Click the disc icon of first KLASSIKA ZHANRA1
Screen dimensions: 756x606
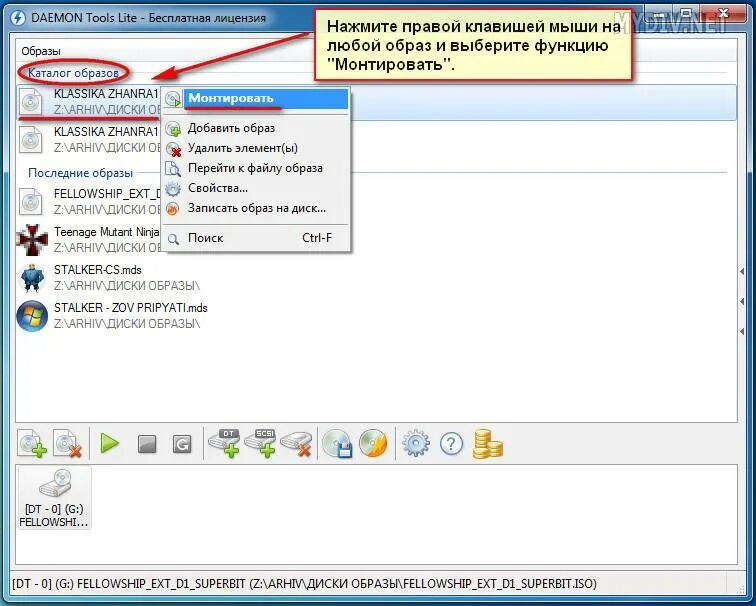(31, 101)
